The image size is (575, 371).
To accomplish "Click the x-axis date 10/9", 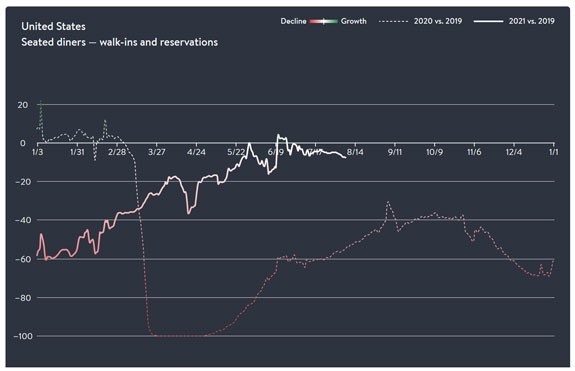I will 434,152.
